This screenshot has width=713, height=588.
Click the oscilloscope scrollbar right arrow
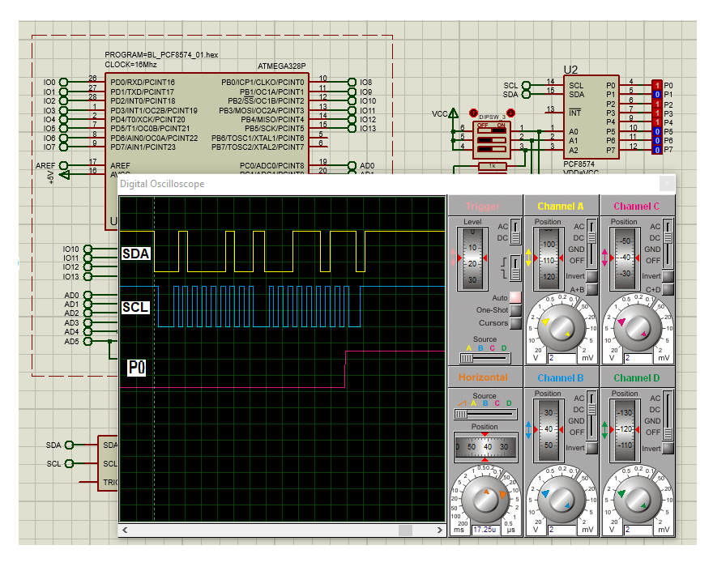[x=439, y=530]
